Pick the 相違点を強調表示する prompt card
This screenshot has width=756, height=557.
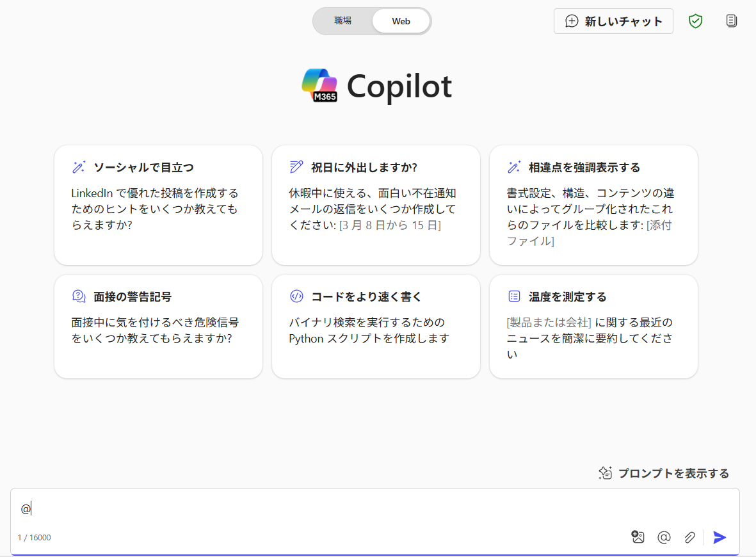tap(593, 205)
